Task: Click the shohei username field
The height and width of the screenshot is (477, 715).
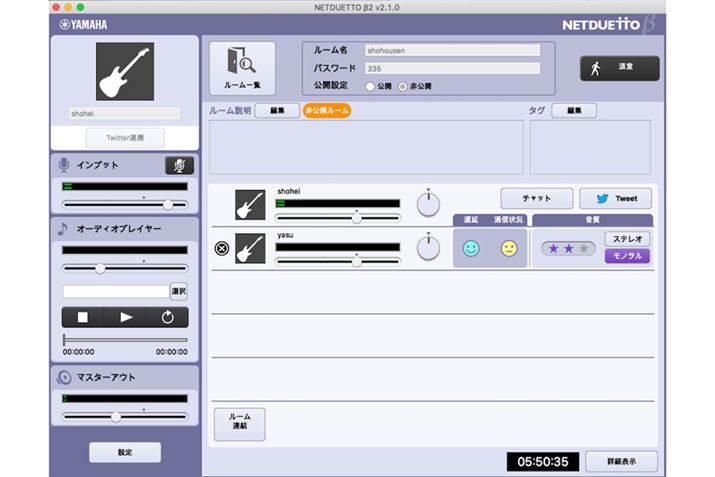Action: 124,114
